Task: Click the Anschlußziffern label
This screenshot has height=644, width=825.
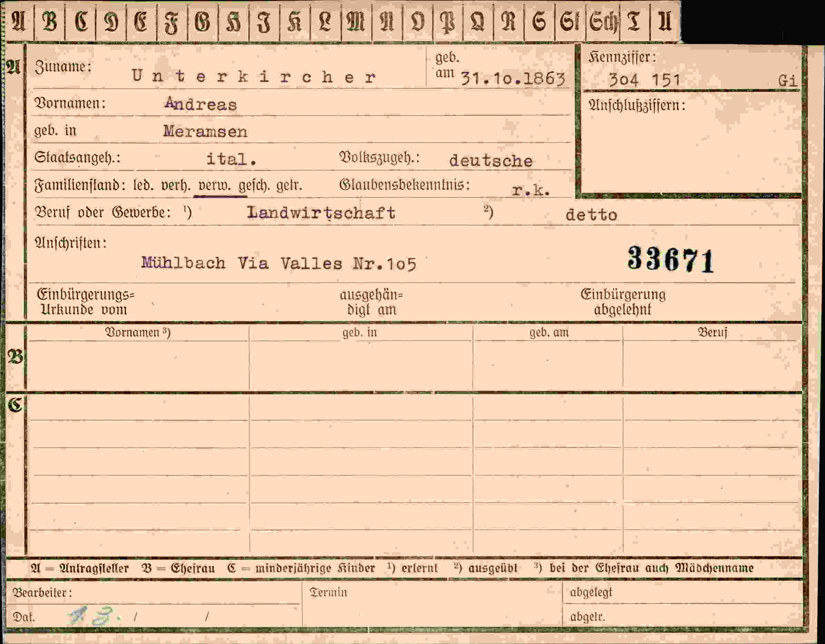Action: pos(637,105)
